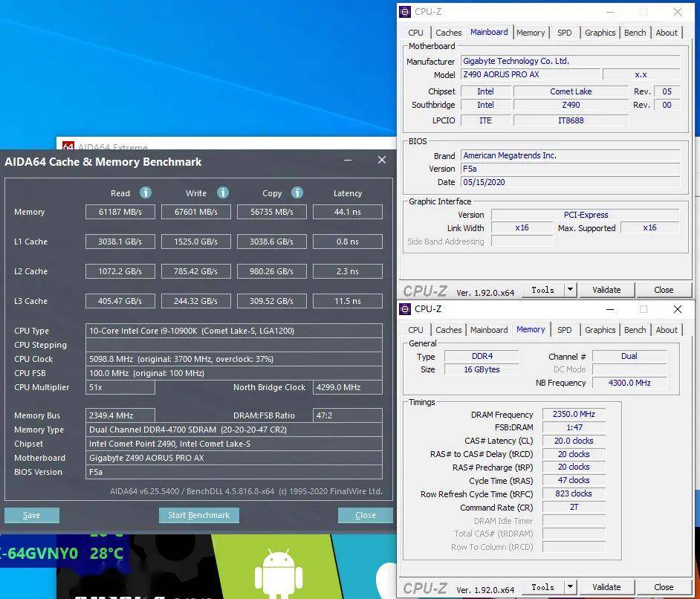The width and height of the screenshot is (700, 599).
Task: Click the Memory Copy value 56735 MB/s
Action: (272, 212)
